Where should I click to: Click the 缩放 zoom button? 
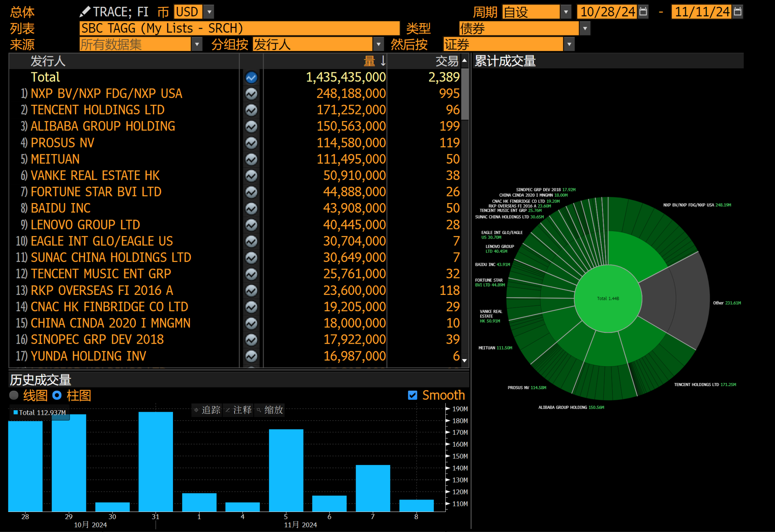tap(270, 410)
